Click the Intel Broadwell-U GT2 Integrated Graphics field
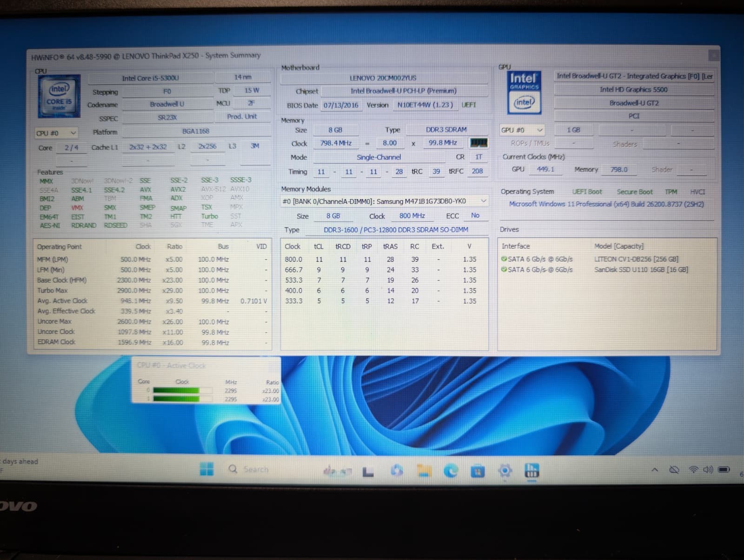The image size is (744, 560). (x=634, y=76)
